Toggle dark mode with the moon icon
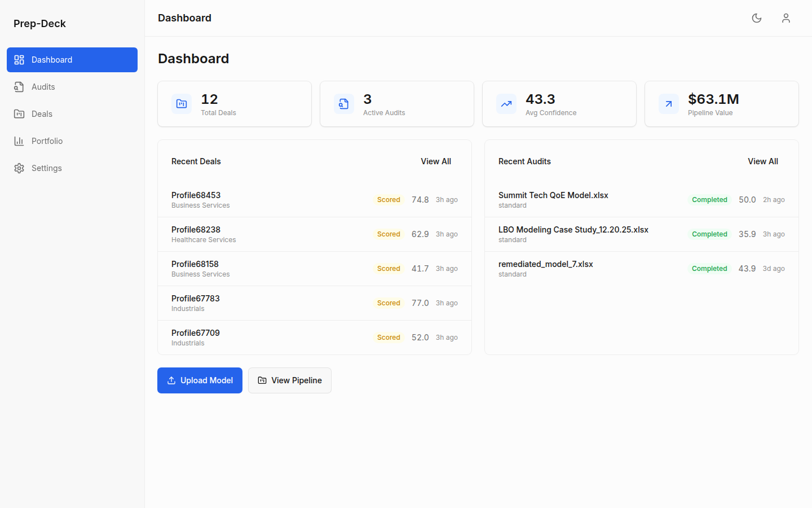The width and height of the screenshot is (812, 508). [757, 18]
